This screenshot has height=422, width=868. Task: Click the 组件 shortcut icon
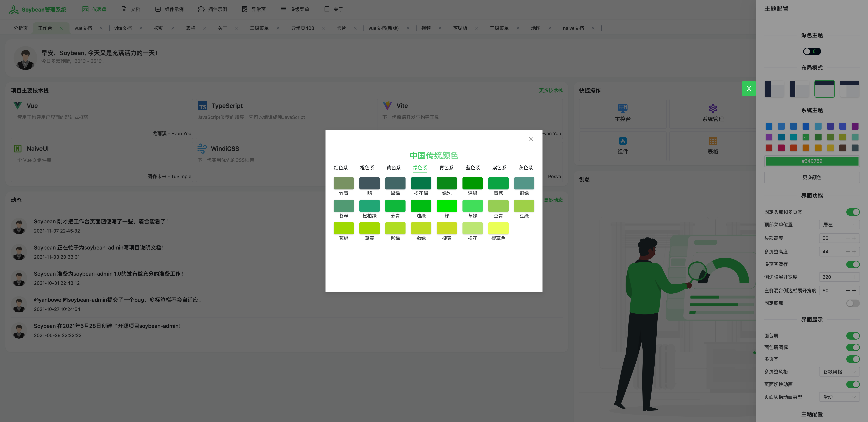[x=622, y=141]
